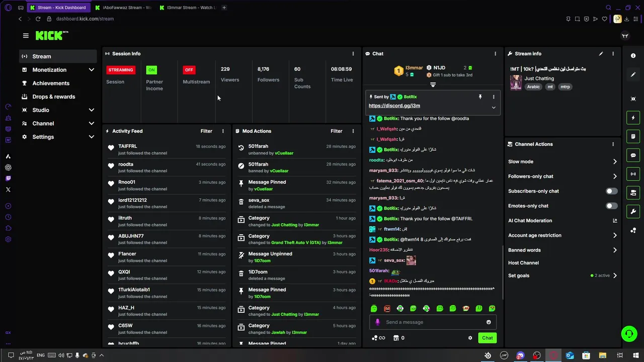644x362 pixels.
Task: Open a new browser tab
Action: (x=224, y=8)
